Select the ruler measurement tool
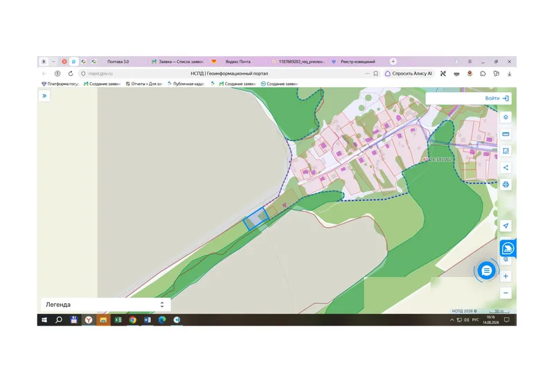This screenshot has width=554, height=392. coord(506,134)
